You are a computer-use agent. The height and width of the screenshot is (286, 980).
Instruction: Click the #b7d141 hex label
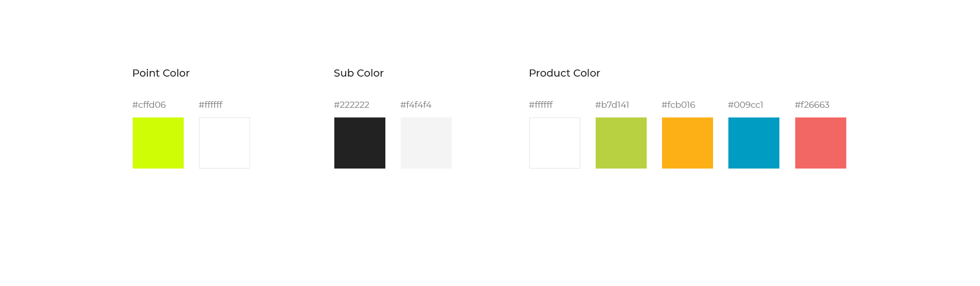pyautogui.click(x=612, y=105)
